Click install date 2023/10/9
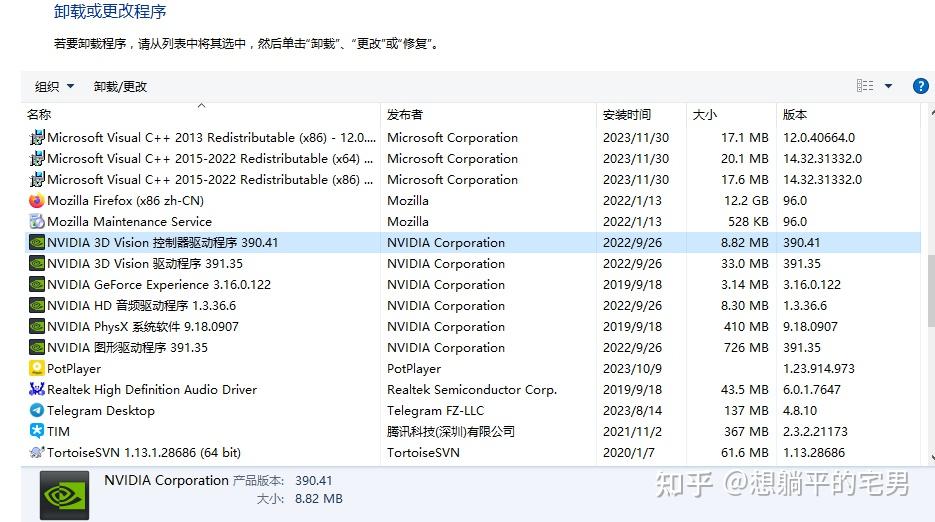935x522 pixels. [632, 369]
